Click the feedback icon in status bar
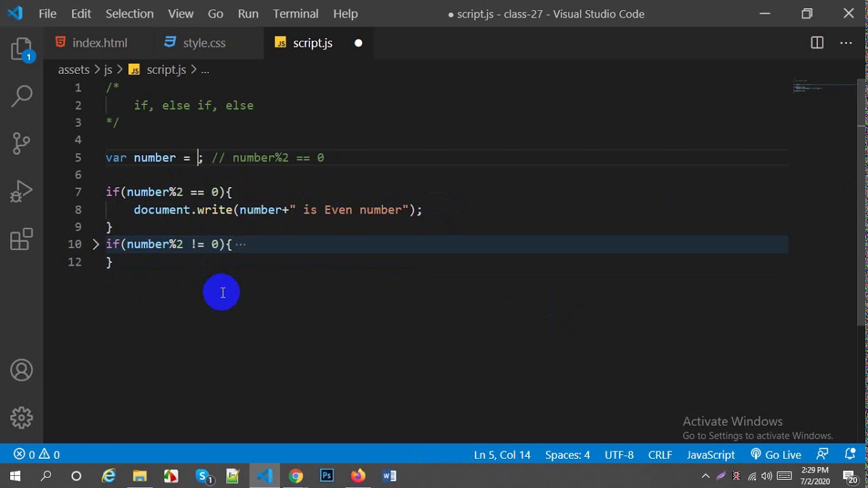This screenshot has width=868, height=488. [823, 455]
